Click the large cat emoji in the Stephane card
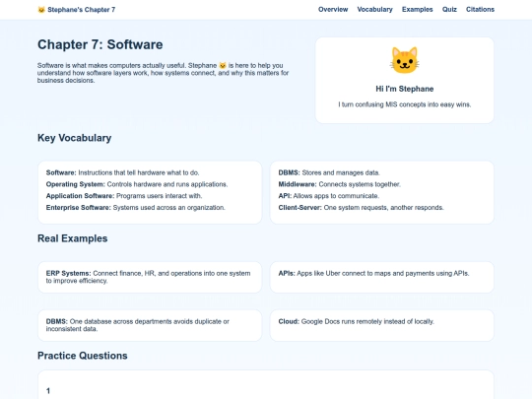Image resolution: width=532 pixels, height=399 pixels. 405,60
